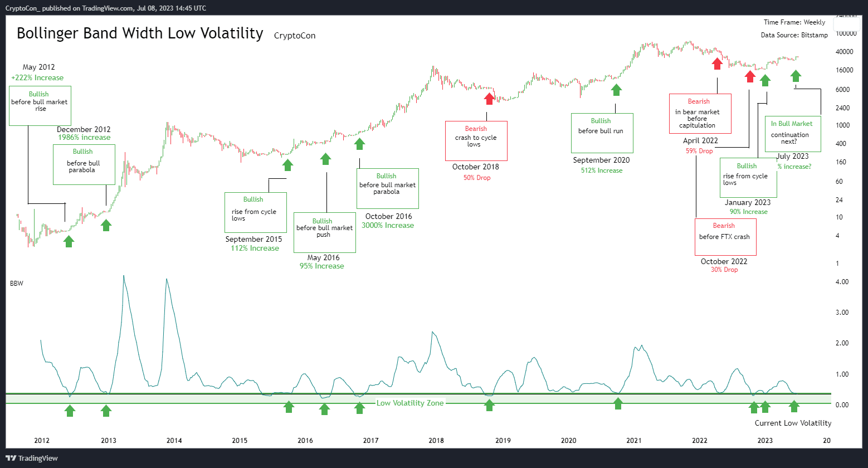Image resolution: width=868 pixels, height=468 pixels.
Task: Click the BBW indicator label
Action: 17,284
